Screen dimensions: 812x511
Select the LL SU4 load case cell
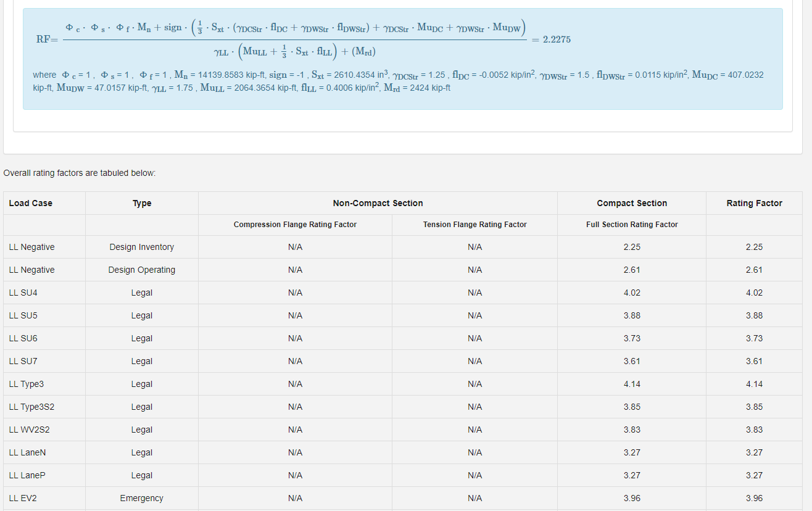(23, 293)
